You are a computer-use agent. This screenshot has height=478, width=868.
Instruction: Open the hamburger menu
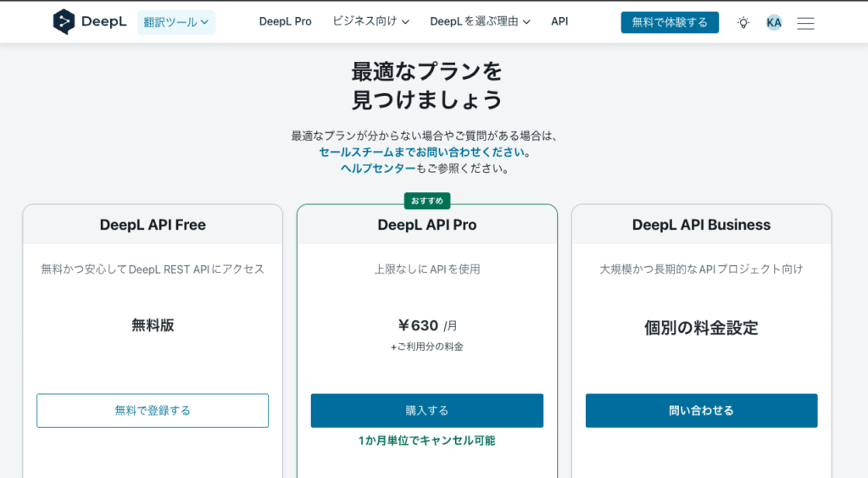coord(805,23)
